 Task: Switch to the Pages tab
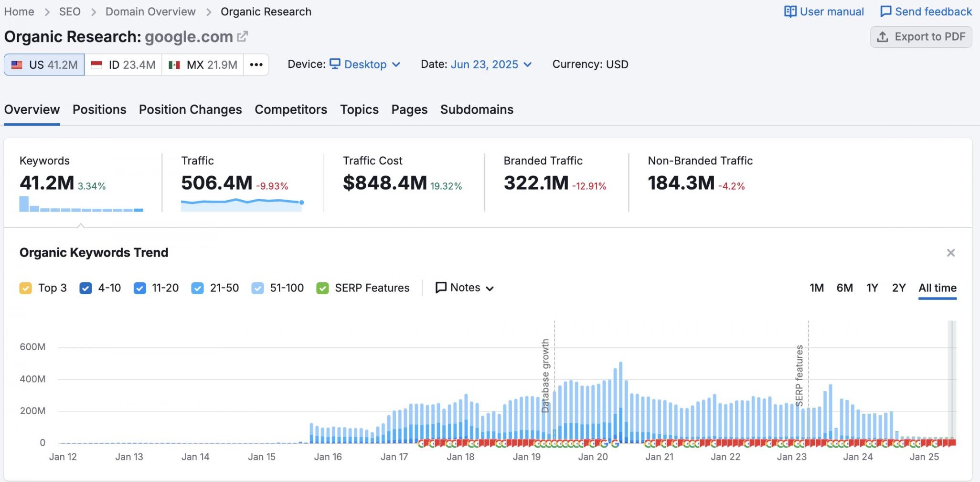pos(409,109)
